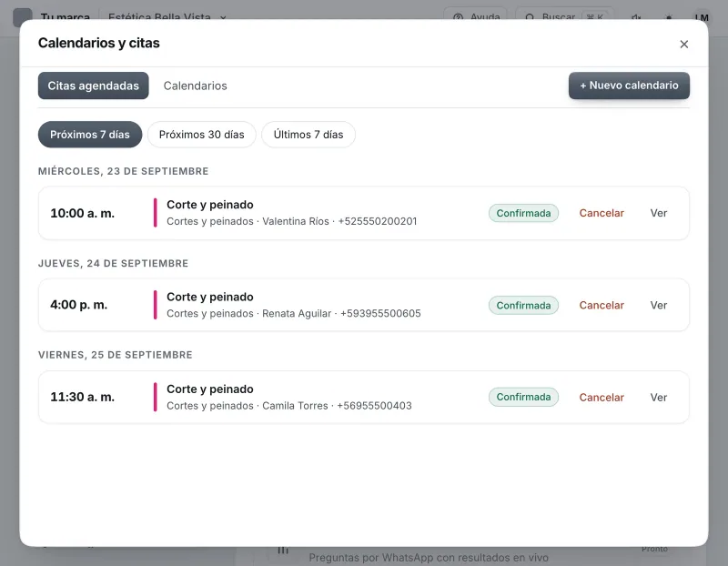Click the Camila Torres +56955500403 details line

coord(289,406)
